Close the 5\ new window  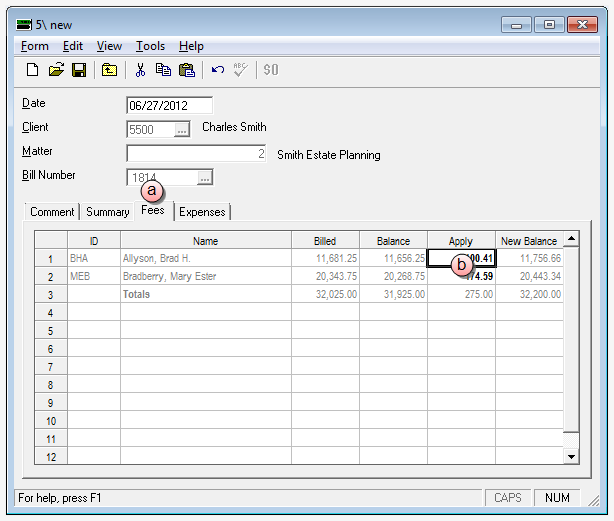[582, 25]
